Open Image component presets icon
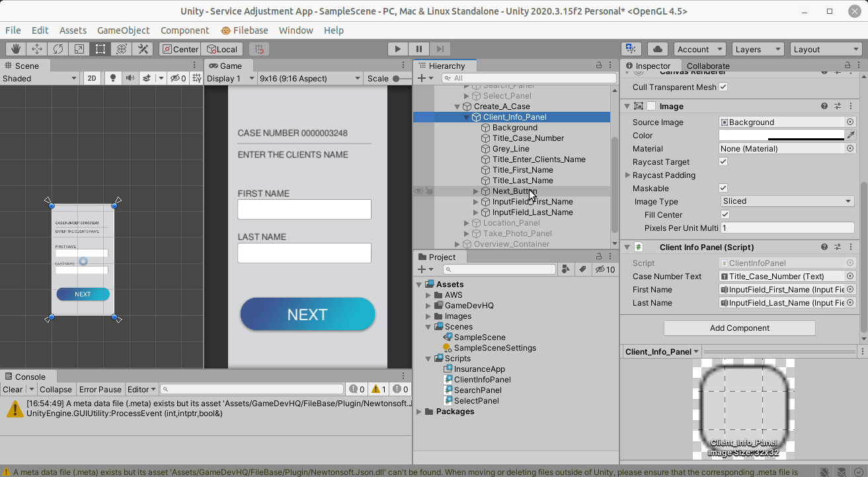This screenshot has height=477, width=868. click(837, 106)
